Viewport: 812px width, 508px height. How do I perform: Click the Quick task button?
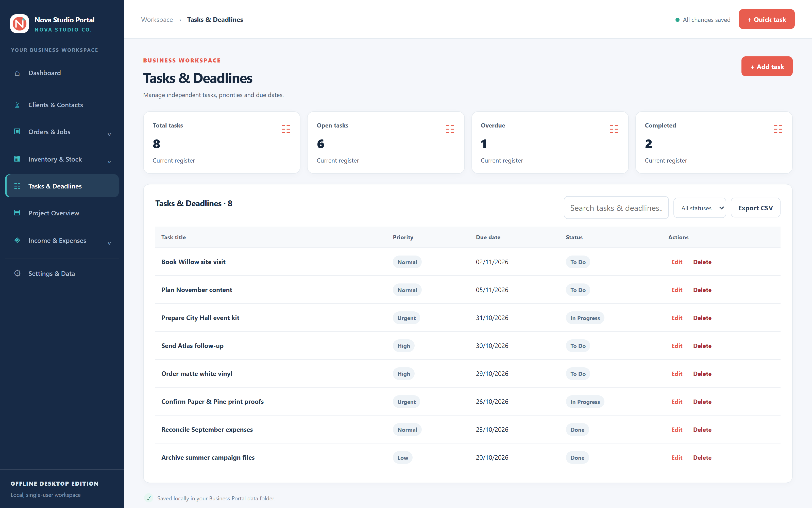coord(767,19)
